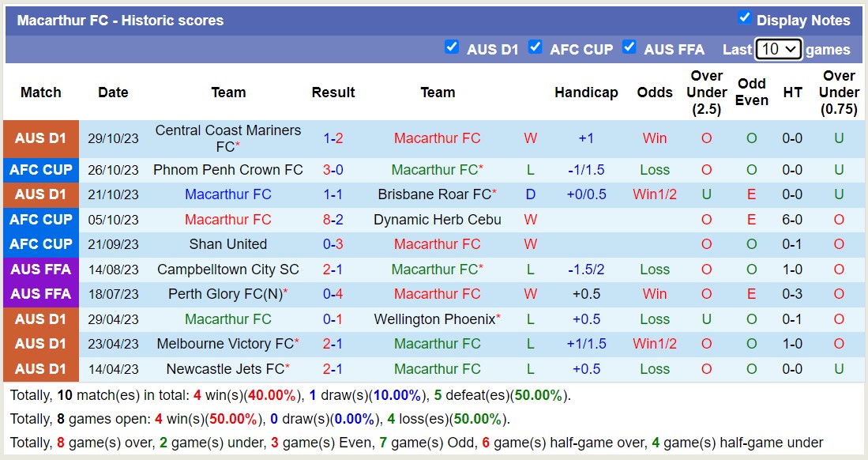Click the 8-2 Dynamic Herb Cebu result
868x460 pixels.
click(333, 219)
